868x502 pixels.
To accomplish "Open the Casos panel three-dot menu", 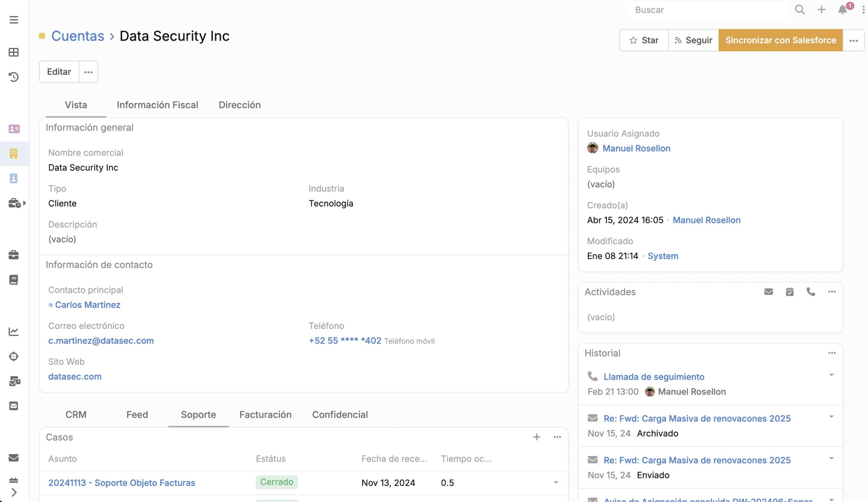I will click(x=557, y=437).
